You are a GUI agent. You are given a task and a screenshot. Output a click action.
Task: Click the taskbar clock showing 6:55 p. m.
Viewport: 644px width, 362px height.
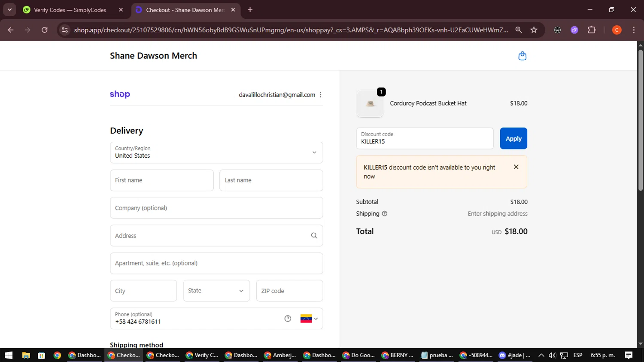pyautogui.click(x=603, y=355)
